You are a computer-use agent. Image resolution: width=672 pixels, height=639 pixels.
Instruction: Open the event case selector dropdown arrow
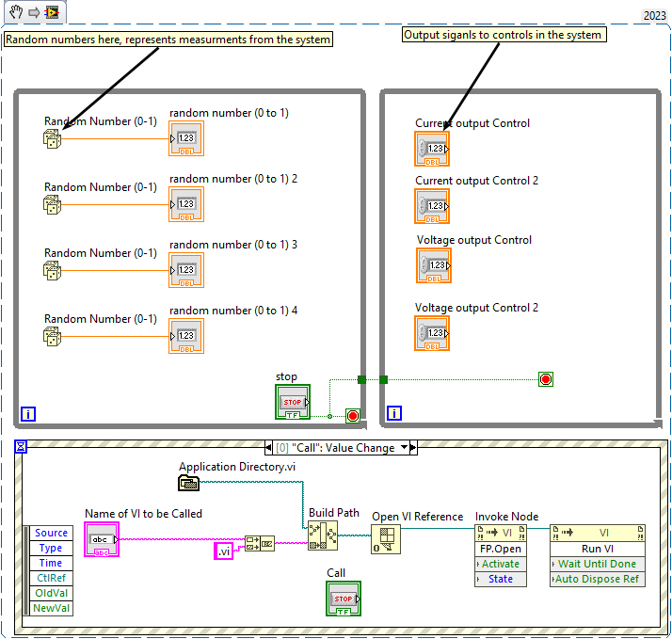tap(405, 448)
